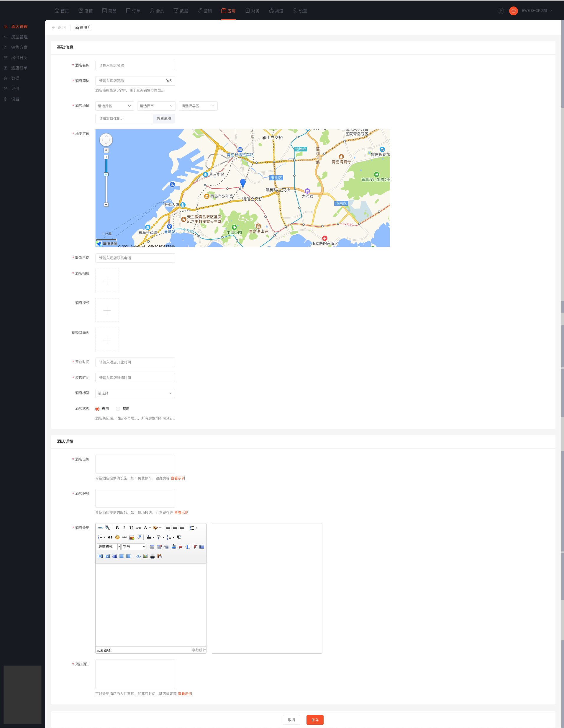
Task: Click 视频封面图 upload plus box
Action: coord(107,340)
